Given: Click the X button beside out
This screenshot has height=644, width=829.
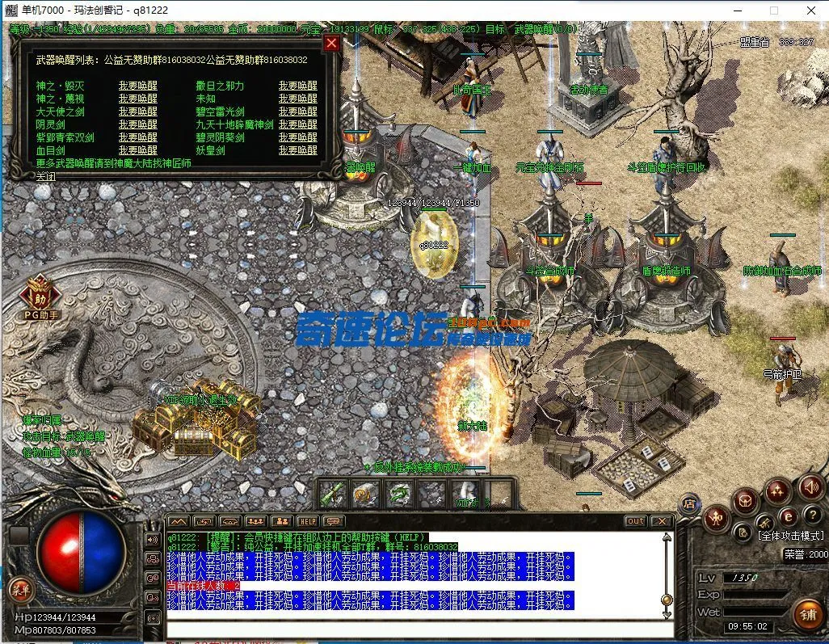Looking at the screenshot, I should tap(661, 521).
